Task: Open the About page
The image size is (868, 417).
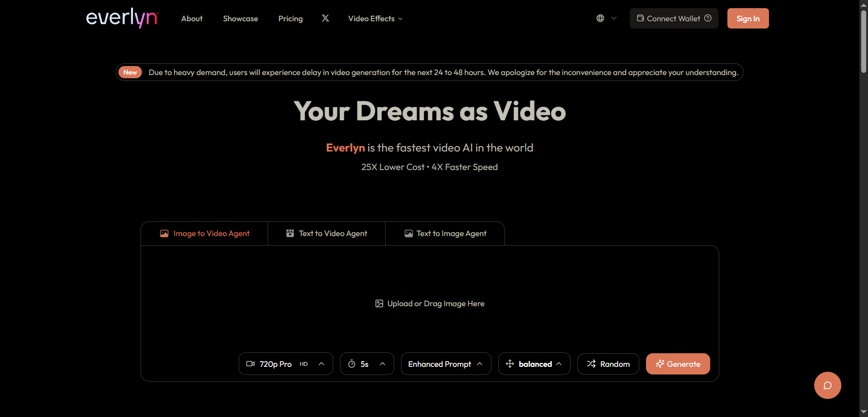Action: (192, 19)
